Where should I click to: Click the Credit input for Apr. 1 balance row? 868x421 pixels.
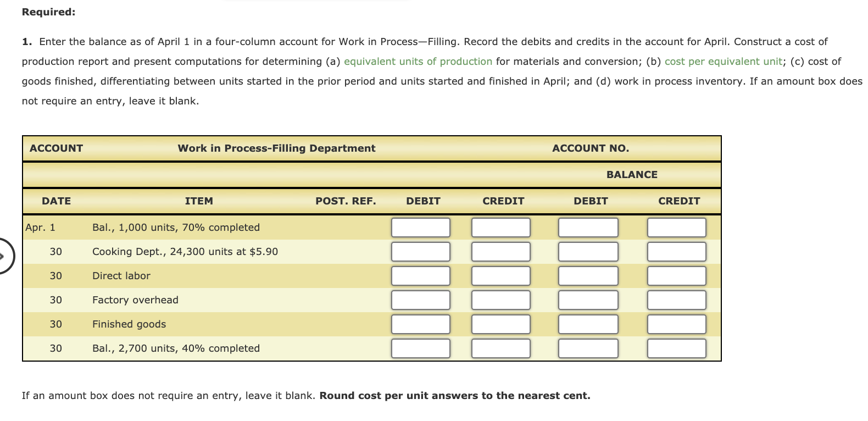coord(500,227)
